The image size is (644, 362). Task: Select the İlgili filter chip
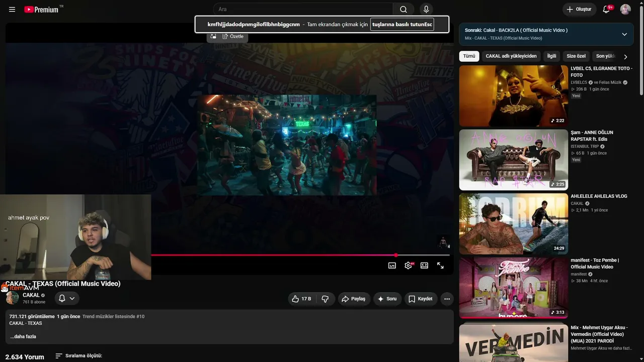coord(551,56)
